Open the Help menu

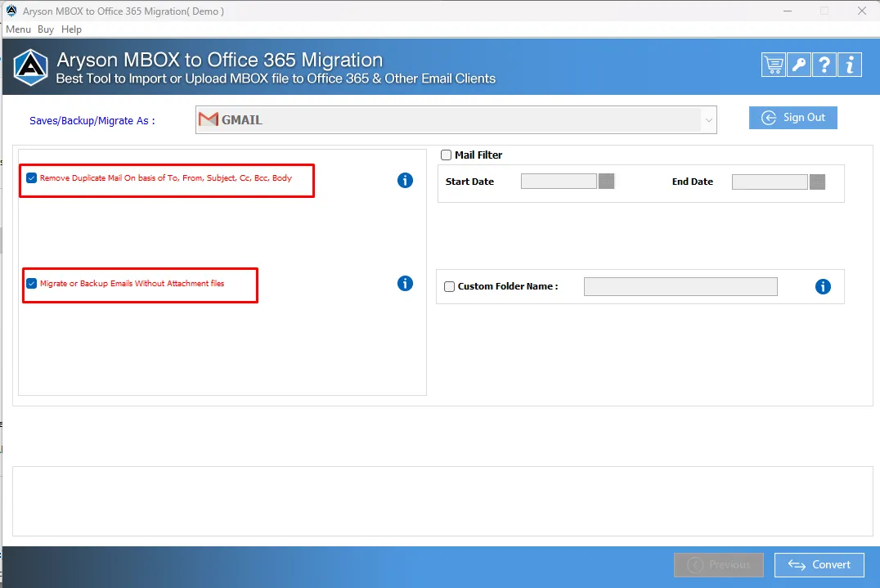71,29
